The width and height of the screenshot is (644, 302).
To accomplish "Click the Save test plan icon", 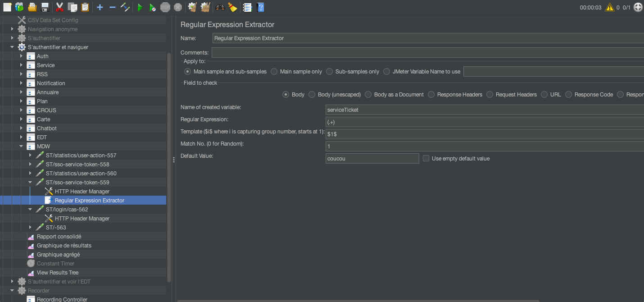I will coord(45,7).
